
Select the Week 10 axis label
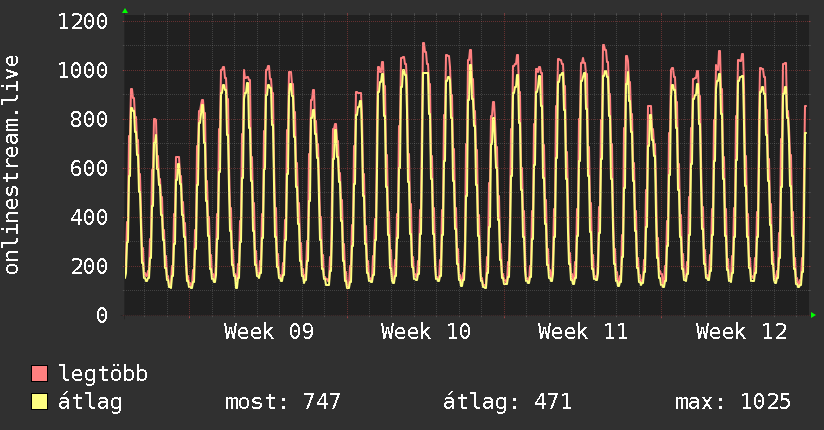[x=426, y=331]
